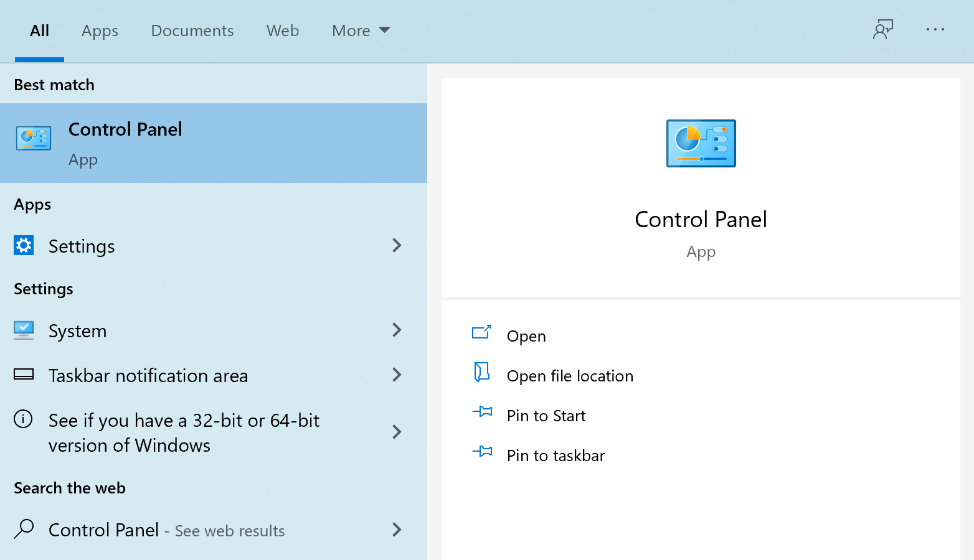Open the Settings app result

click(x=214, y=246)
